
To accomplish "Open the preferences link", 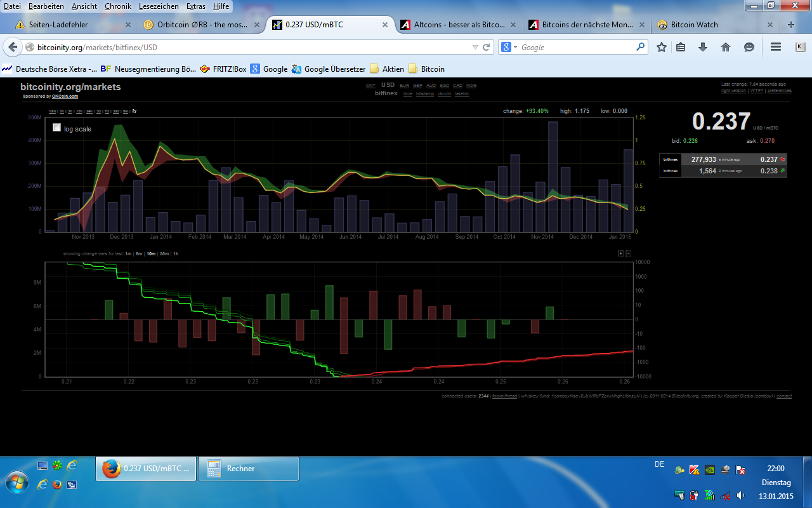I will 780,91.
